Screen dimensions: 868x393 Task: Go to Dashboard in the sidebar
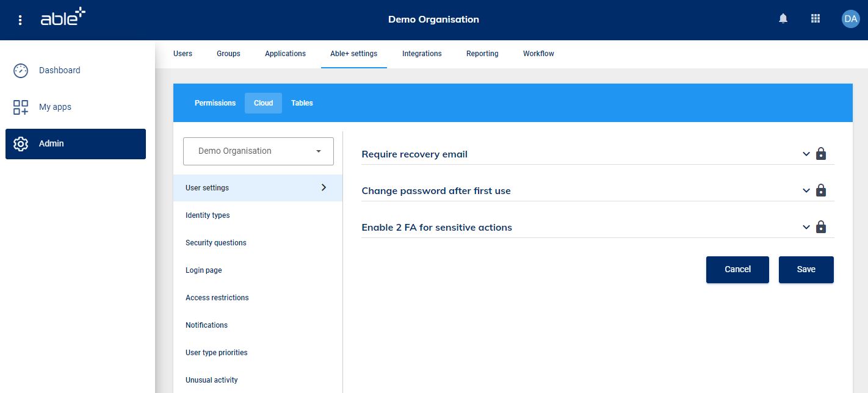pyautogui.click(x=59, y=70)
